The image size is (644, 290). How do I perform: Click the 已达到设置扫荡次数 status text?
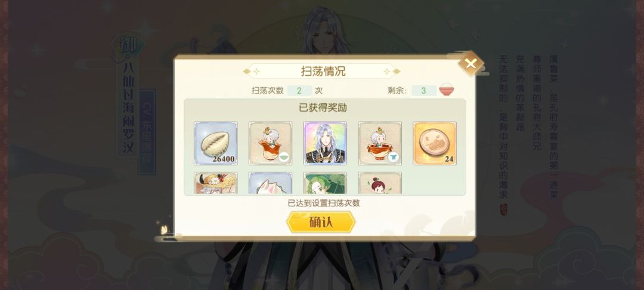[x=324, y=203]
